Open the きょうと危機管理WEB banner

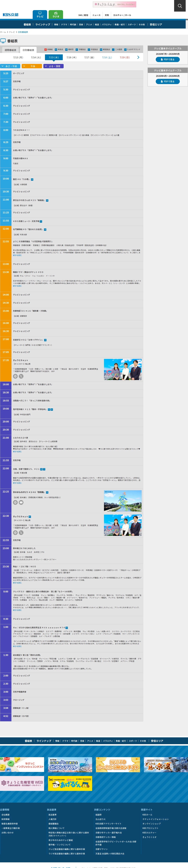[x=22, y=783]
